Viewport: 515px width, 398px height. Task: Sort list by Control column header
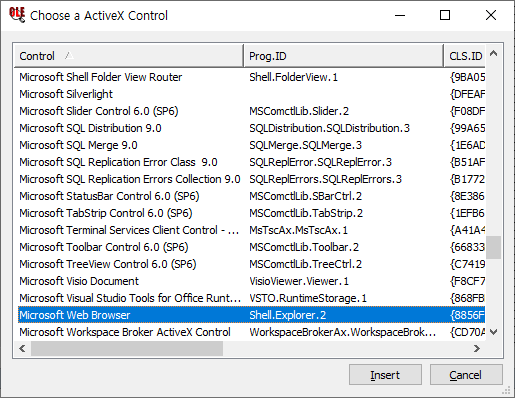(x=129, y=56)
